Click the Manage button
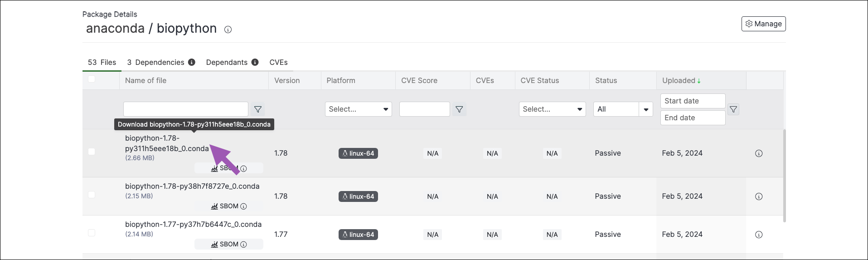Viewport: 868px width, 260px height. click(764, 24)
